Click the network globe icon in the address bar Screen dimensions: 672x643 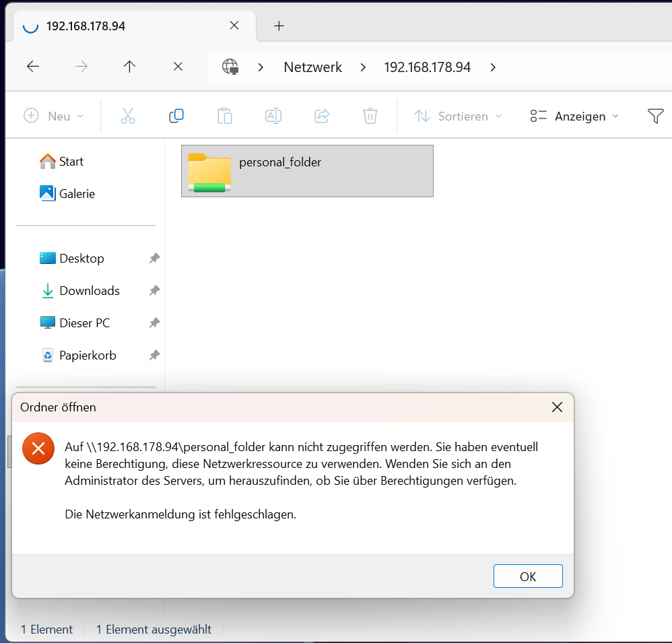(230, 67)
